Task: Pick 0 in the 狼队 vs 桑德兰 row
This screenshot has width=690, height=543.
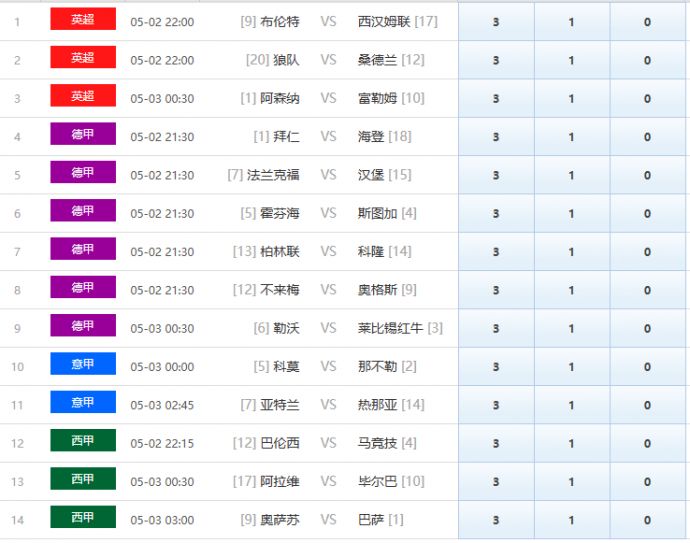Action: [x=647, y=60]
